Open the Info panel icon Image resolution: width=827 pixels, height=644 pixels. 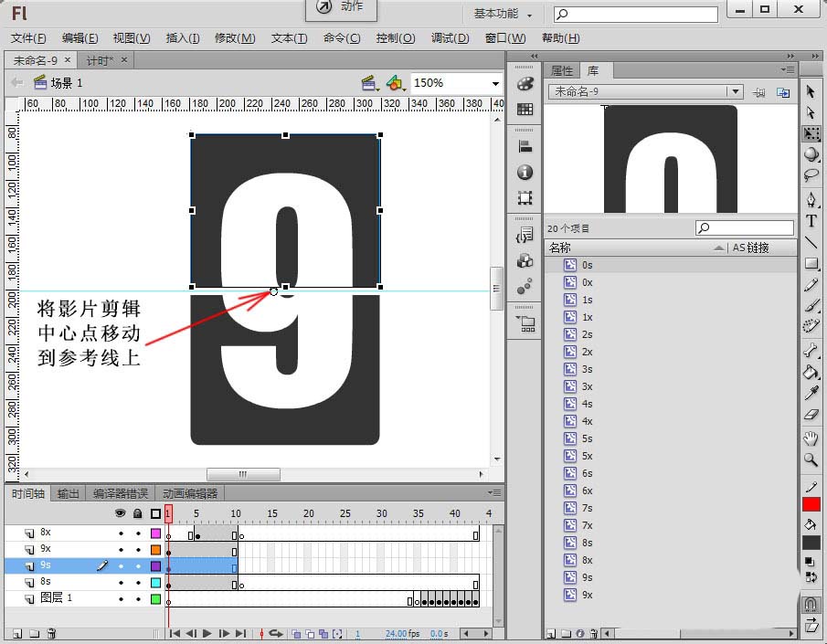525,172
